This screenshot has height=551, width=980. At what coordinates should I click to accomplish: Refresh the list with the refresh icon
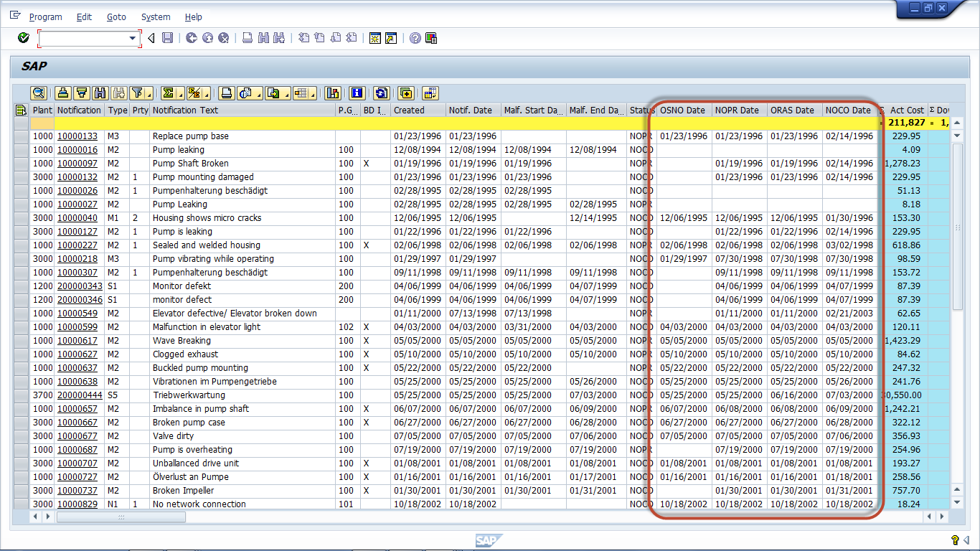[x=382, y=93]
